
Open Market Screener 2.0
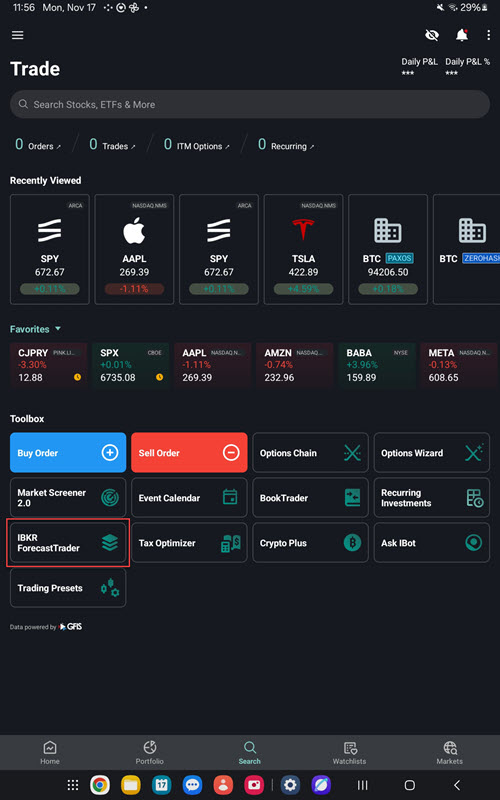click(x=68, y=497)
